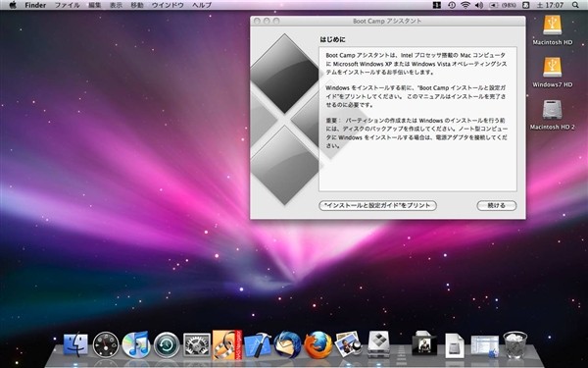The image size is (588, 368).
Task: Open the Wi-Fi status menu
Action: (x=465, y=5)
